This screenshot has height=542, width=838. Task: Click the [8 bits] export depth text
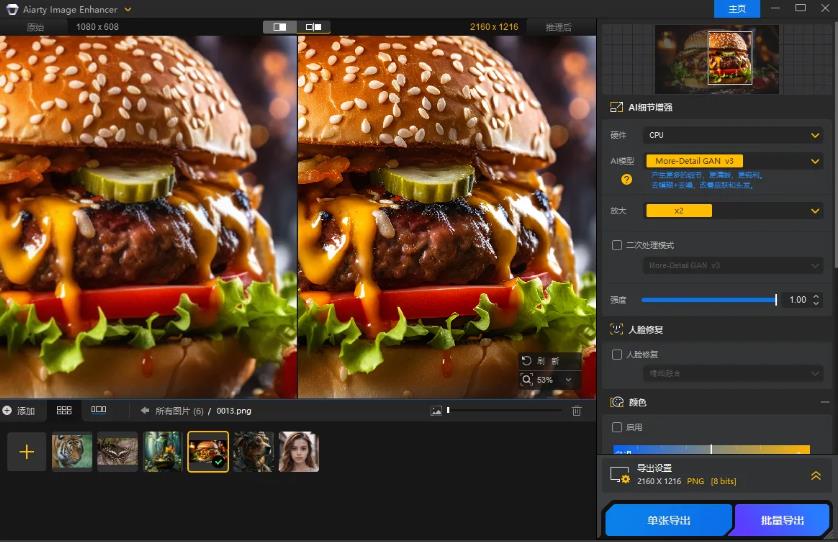coord(724,481)
